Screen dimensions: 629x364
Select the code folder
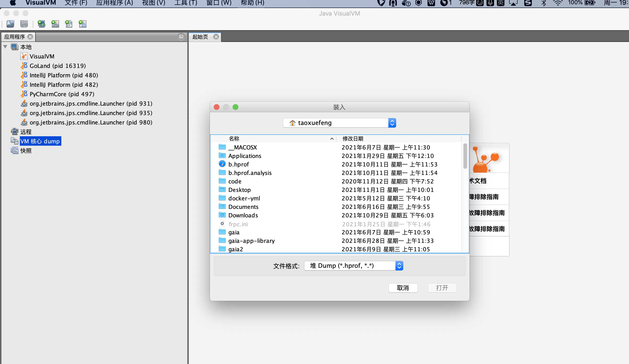click(x=336, y=181)
